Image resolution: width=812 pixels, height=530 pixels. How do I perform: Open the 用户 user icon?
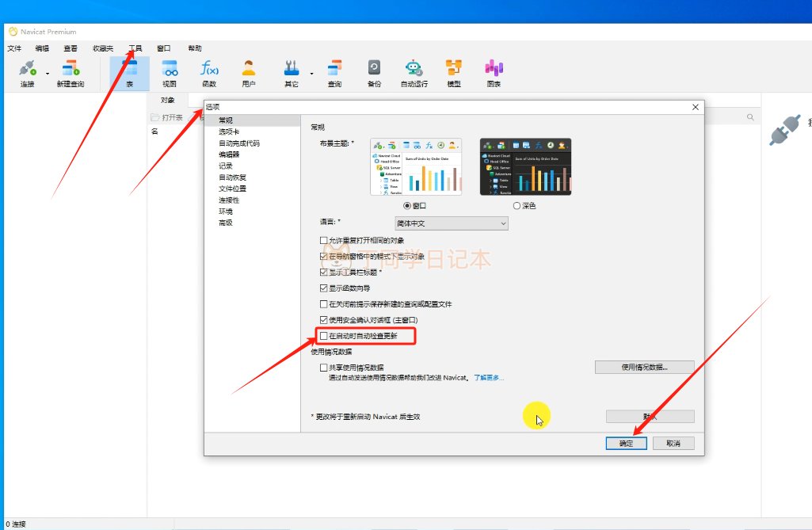click(249, 73)
